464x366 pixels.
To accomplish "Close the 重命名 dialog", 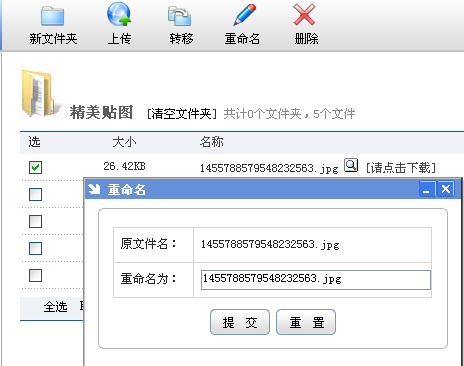I will coord(445,189).
